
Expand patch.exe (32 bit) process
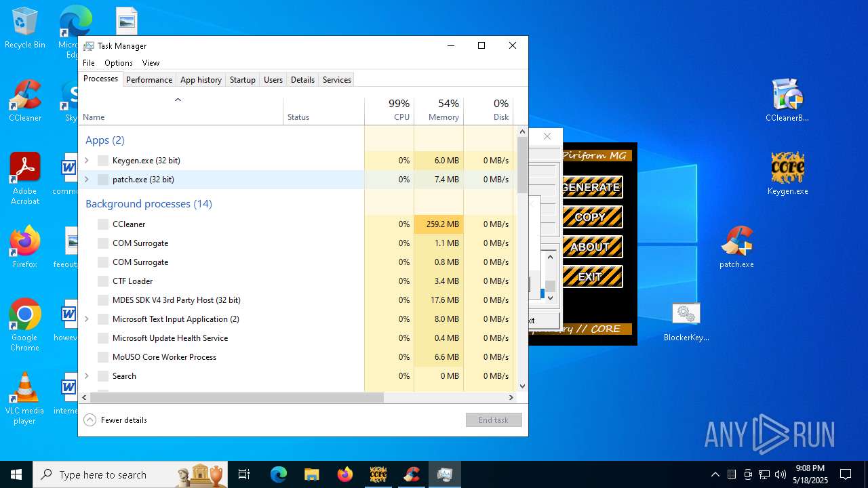(86, 180)
